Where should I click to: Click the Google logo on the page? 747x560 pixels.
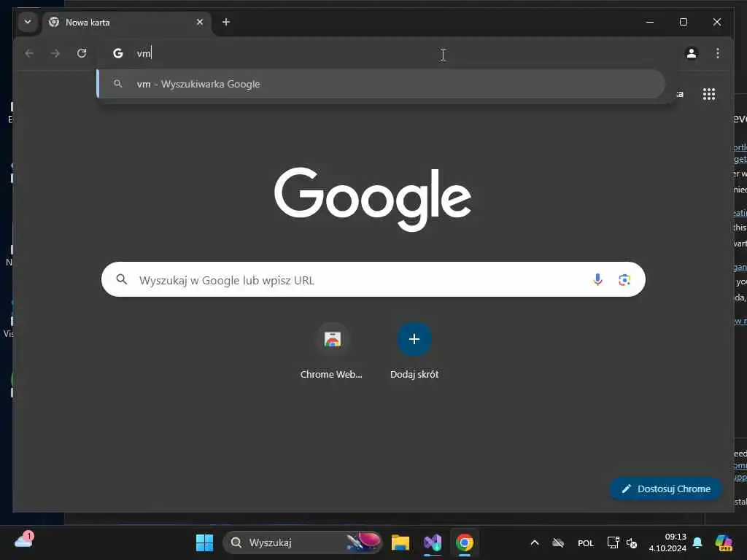373,199
